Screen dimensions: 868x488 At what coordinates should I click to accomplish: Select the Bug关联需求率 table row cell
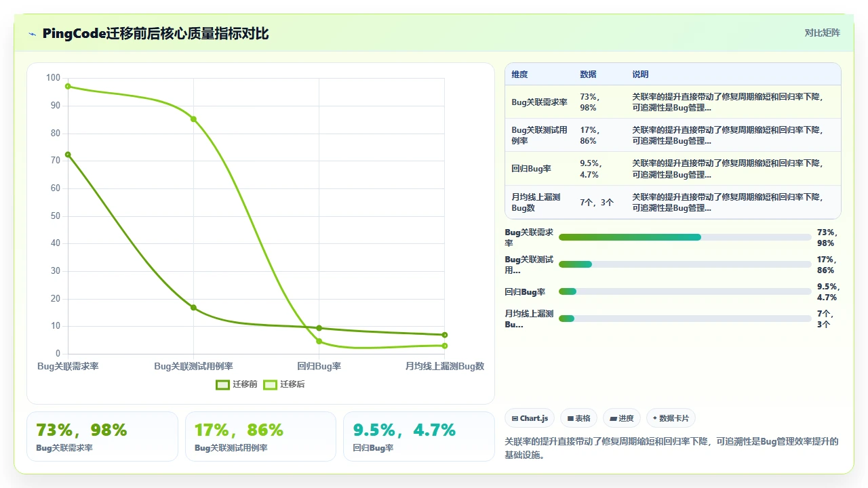(539, 102)
